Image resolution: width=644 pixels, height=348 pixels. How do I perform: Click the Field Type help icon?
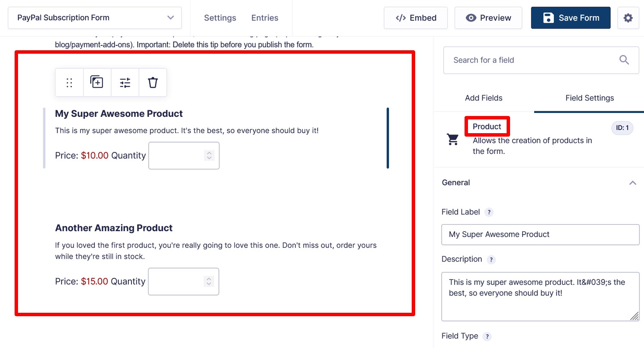(x=486, y=336)
